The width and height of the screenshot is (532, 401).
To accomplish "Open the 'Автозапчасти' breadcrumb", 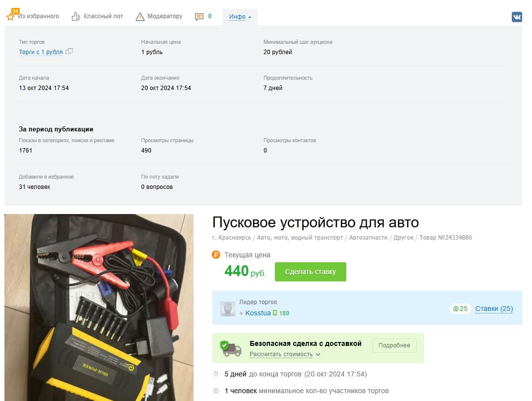I will 368,238.
